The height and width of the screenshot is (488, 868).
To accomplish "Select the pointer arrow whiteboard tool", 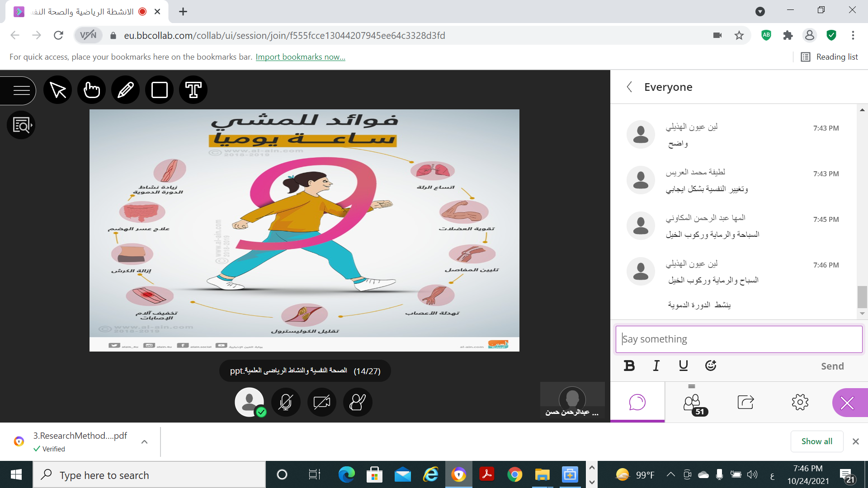I will click(58, 90).
